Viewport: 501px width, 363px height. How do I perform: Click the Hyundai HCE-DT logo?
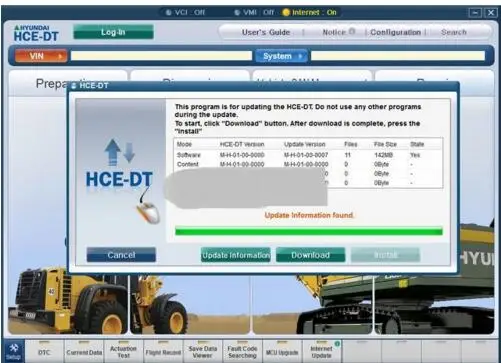pos(36,33)
